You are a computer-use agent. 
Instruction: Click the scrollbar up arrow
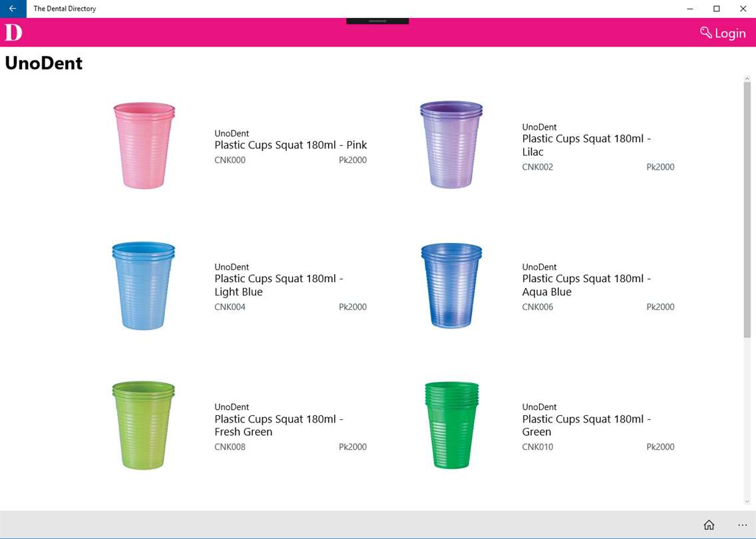pyautogui.click(x=747, y=79)
